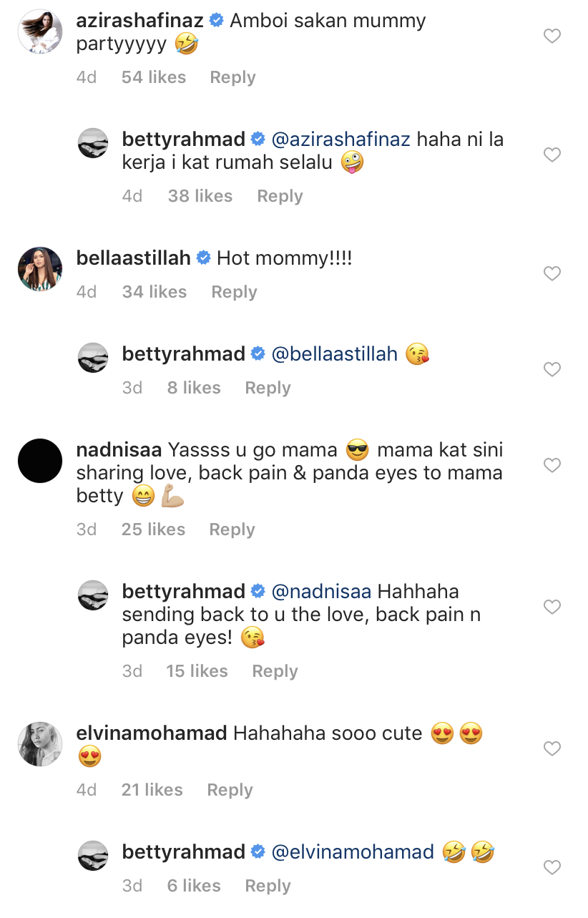Like azirashafinaz's comment with the heart
Screen dimensions: 588x918
coord(552,36)
